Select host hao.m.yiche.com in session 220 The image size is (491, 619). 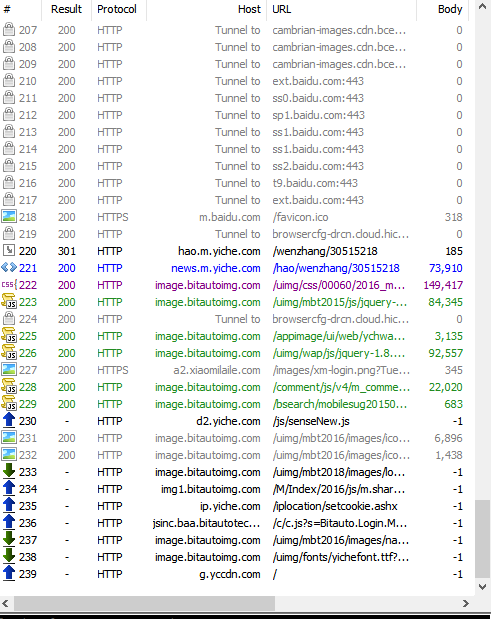(x=219, y=251)
